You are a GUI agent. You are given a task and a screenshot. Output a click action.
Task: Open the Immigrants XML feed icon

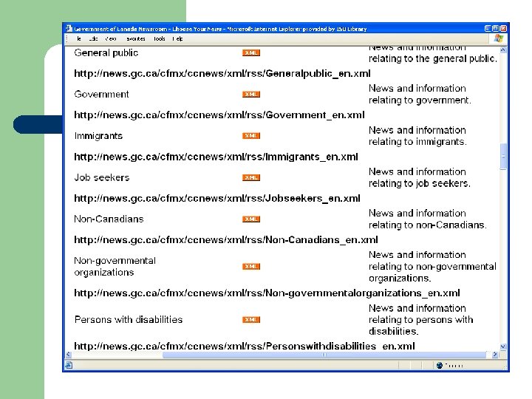[x=251, y=136]
